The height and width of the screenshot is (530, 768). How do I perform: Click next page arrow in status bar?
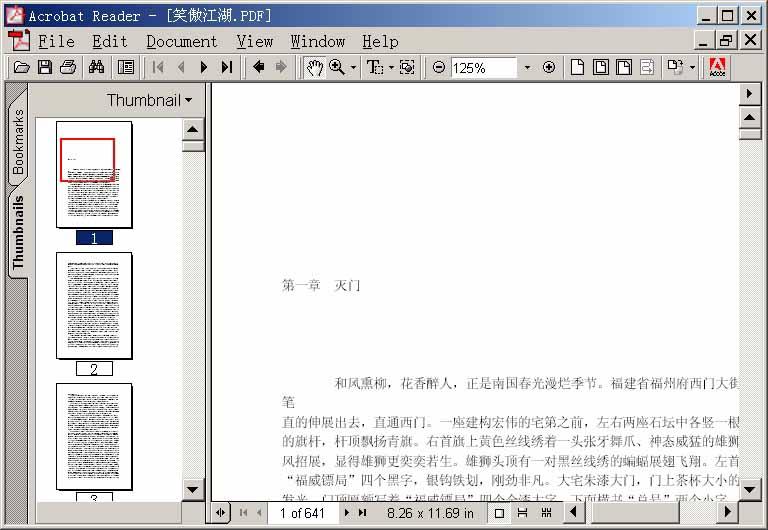[347, 513]
